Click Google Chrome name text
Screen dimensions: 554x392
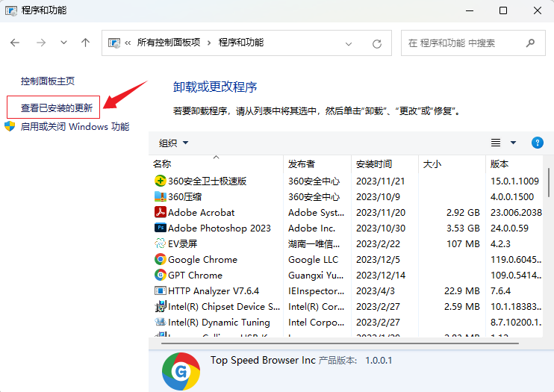pos(202,259)
